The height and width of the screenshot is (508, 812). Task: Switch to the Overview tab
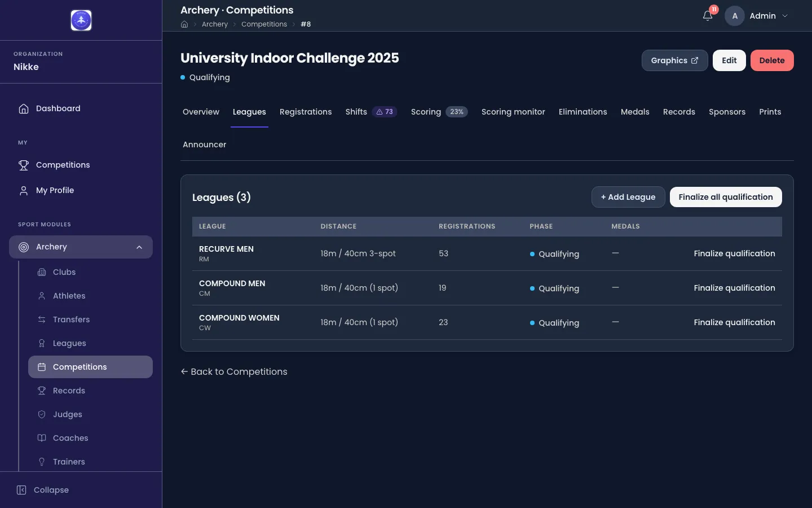[x=201, y=112]
